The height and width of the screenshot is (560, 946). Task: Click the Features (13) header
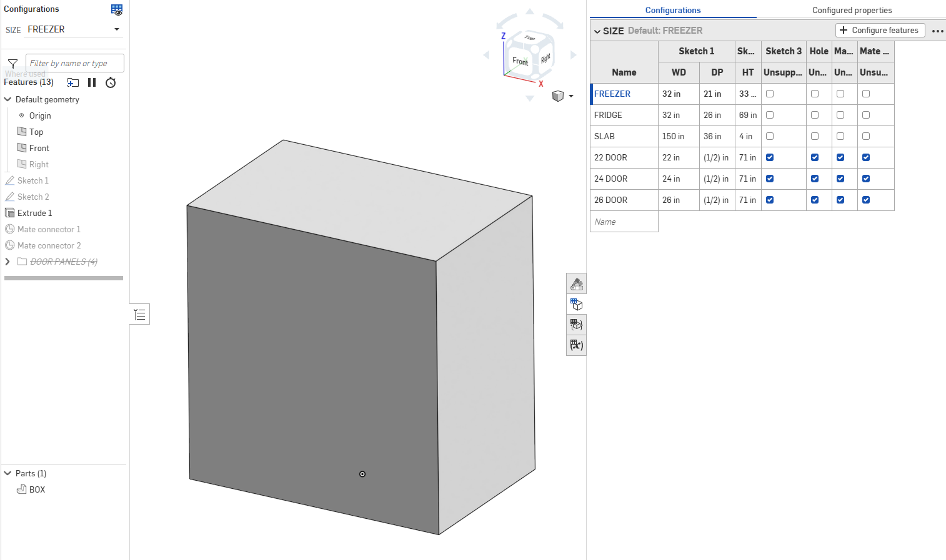[x=29, y=82]
